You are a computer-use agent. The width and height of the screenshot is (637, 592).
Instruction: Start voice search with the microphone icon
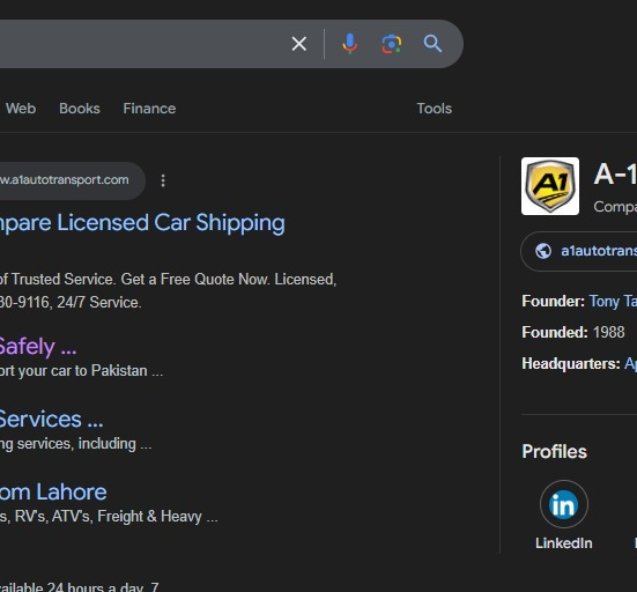(349, 44)
